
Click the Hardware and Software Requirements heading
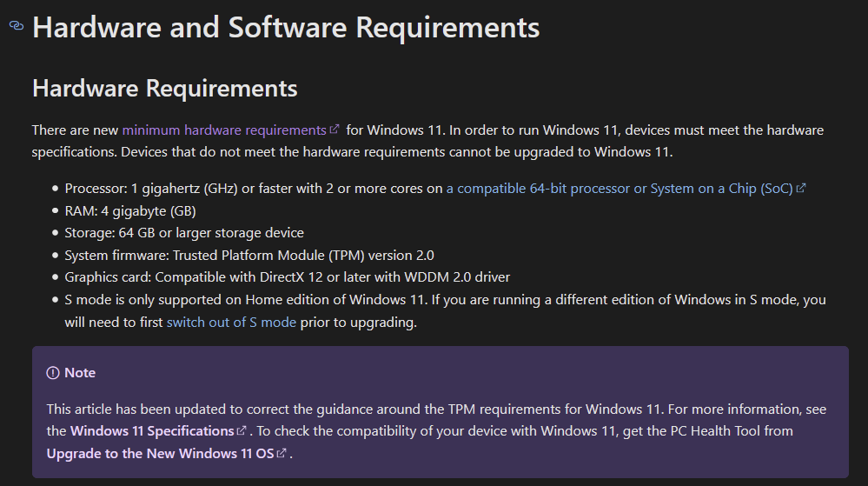tap(286, 27)
